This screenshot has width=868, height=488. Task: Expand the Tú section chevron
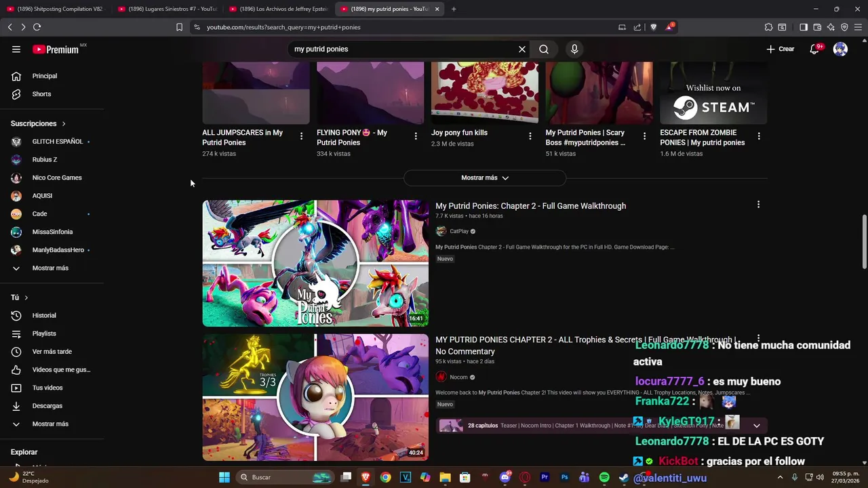[x=26, y=298]
